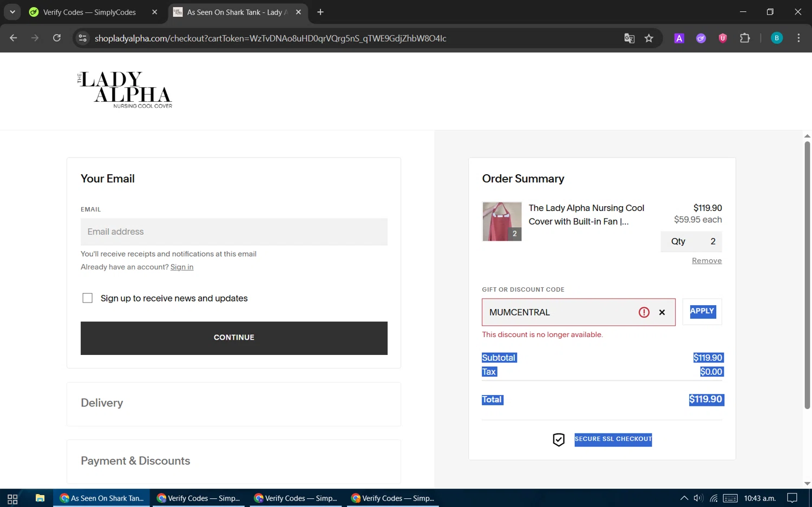Click the nursing cover product thumbnail
This screenshot has width=812, height=507.
(x=502, y=221)
